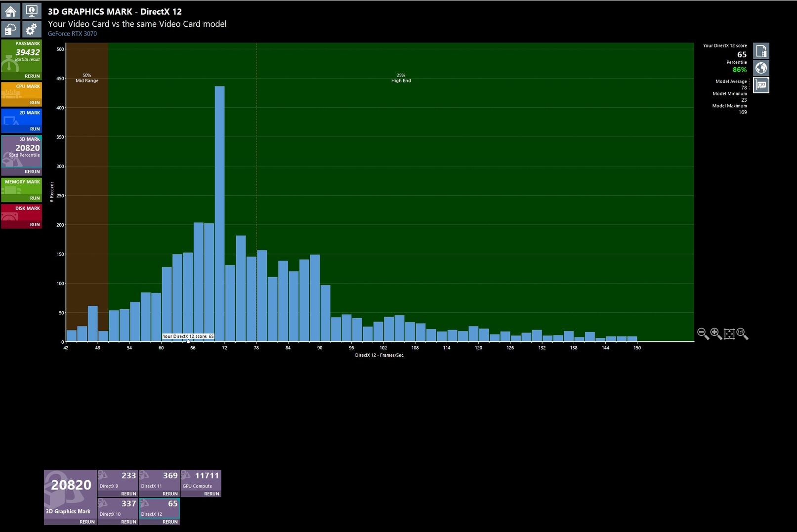797x532 pixels.
Task: Rerun the DirectX 12 test
Action: pyautogui.click(x=170, y=522)
